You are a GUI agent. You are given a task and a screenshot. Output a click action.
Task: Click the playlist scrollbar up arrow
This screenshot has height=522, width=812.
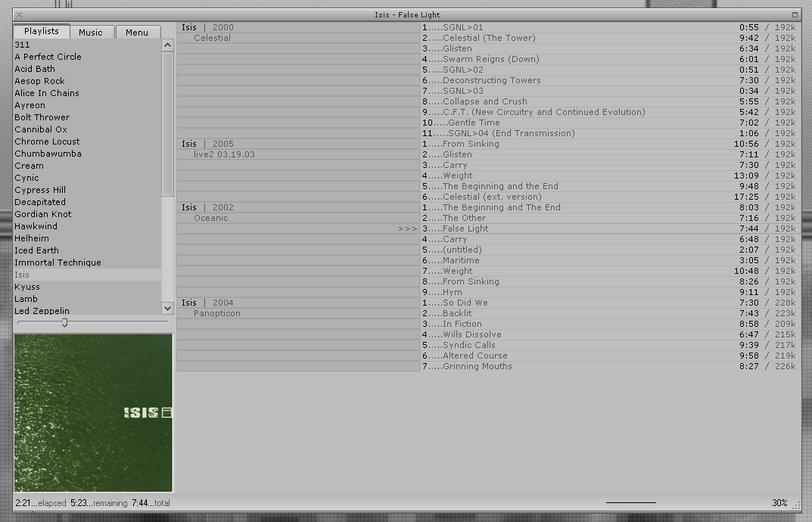pyautogui.click(x=167, y=45)
